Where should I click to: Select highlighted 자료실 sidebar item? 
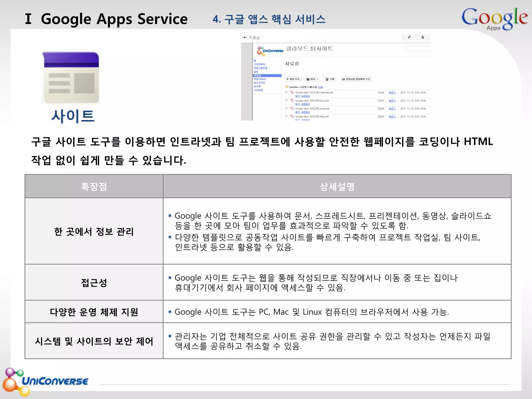coord(267,75)
